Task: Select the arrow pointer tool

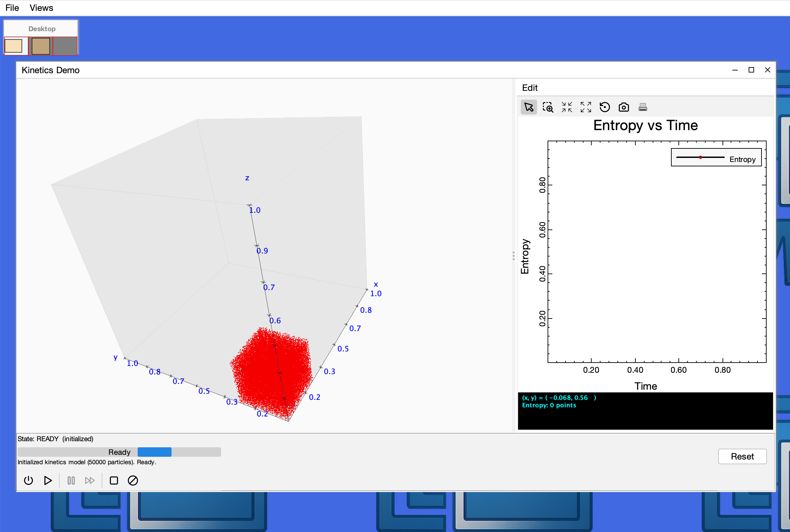Action: click(529, 107)
